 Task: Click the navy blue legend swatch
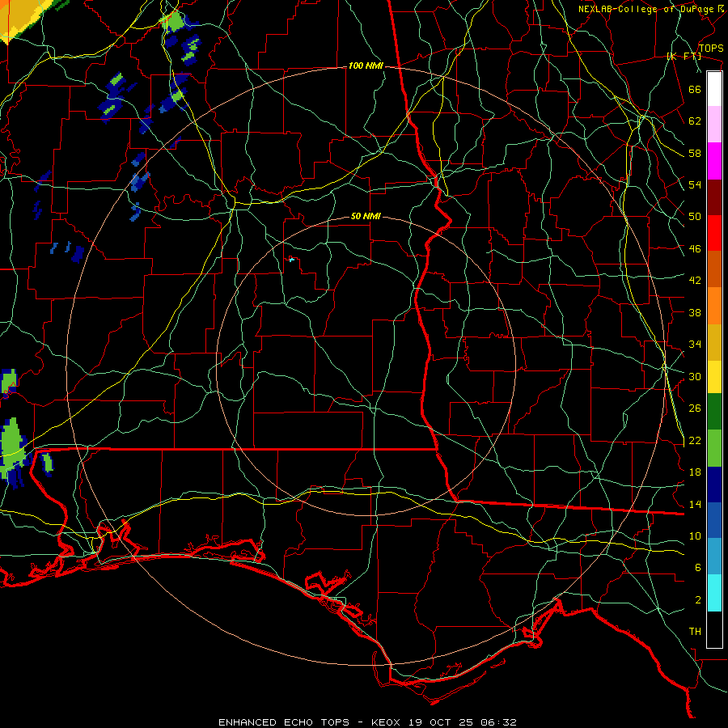point(714,485)
